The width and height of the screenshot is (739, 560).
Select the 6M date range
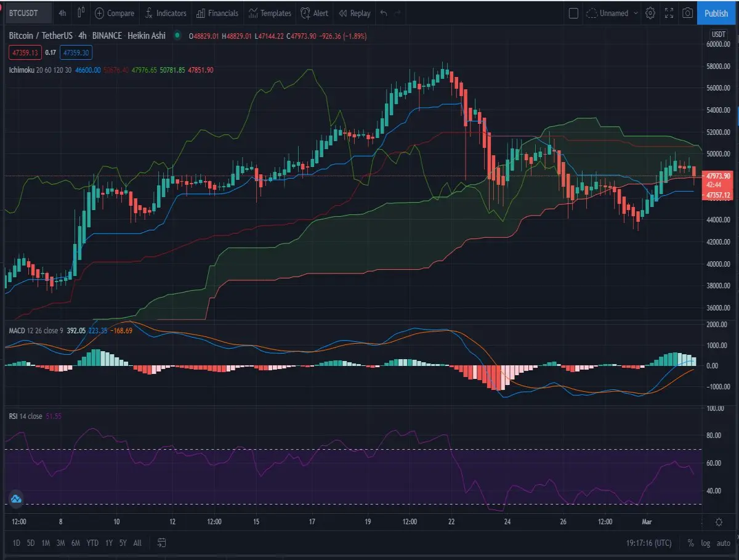point(75,543)
